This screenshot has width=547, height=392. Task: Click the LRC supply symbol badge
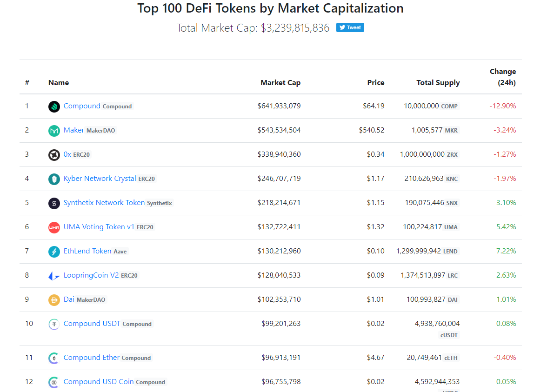pos(453,275)
